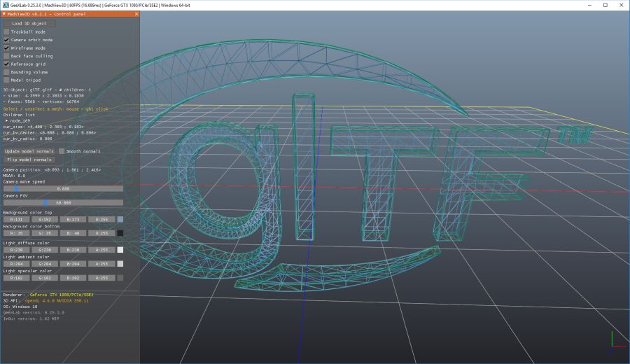Show the Bounding volume
This screenshot has height=364, width=630.
pos(6,72)
